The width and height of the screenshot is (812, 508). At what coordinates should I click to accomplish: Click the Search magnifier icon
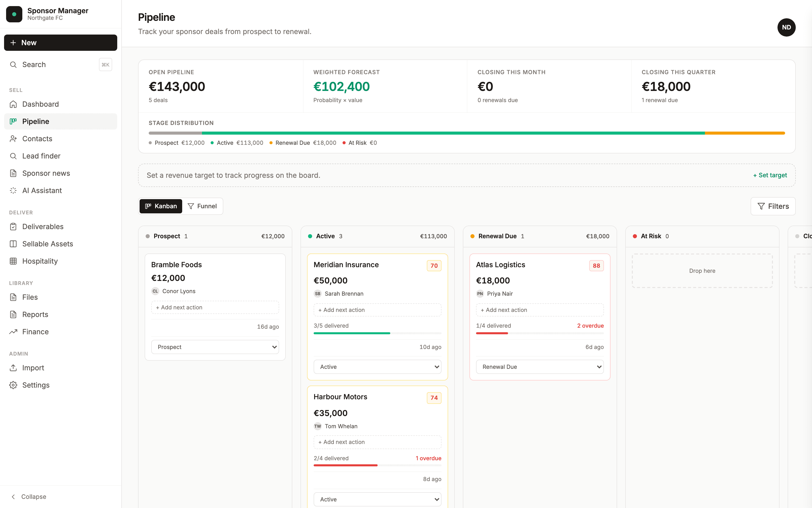pos(13,65)
